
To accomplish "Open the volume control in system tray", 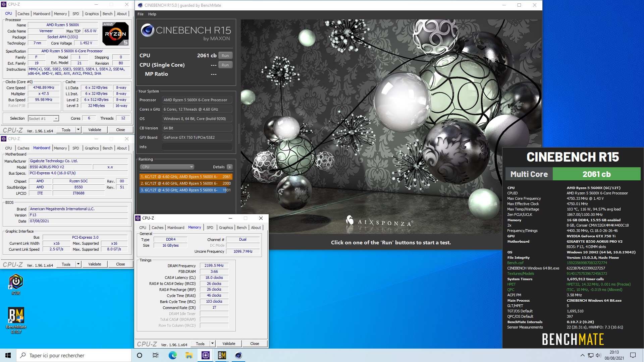I will (598, 355).
